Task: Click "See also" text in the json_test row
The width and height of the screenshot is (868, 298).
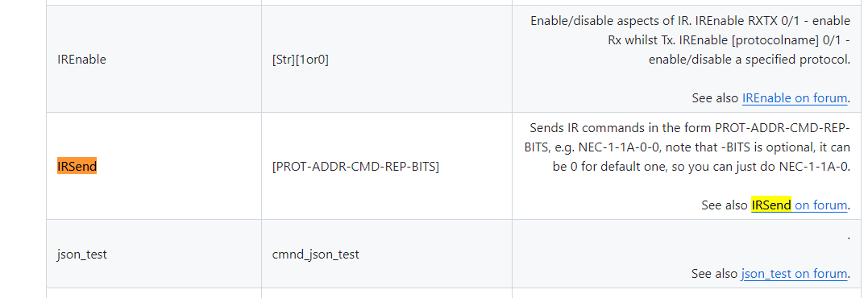Action: click(x=715, y=274)
